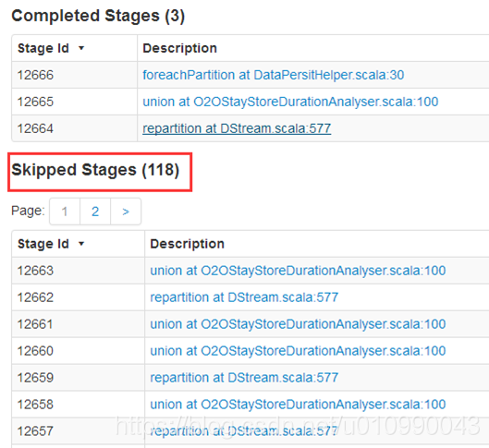Open repartition link for stage 12662
The image size is (489, 448).
(244, 297)
